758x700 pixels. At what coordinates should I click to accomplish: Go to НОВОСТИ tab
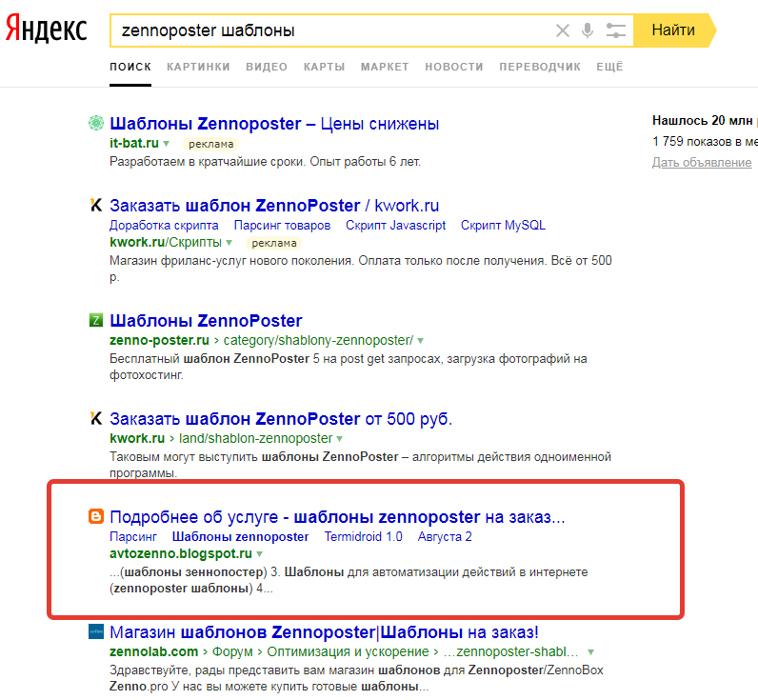[x=454, y=67]
